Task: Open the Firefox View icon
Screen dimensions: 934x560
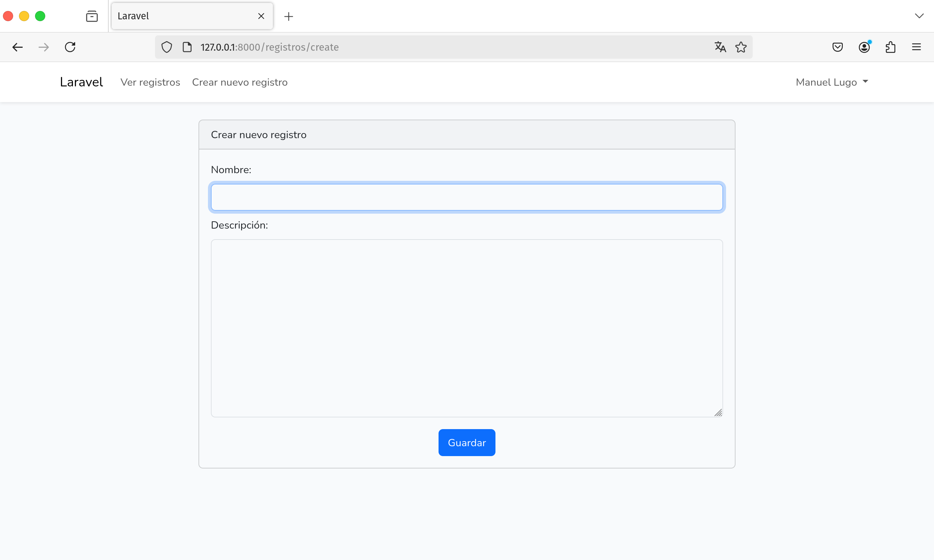Action: pos(92,16)
